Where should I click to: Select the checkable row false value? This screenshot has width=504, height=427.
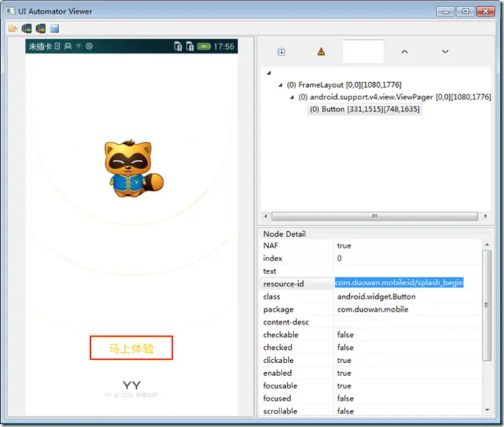pos(345,335)
